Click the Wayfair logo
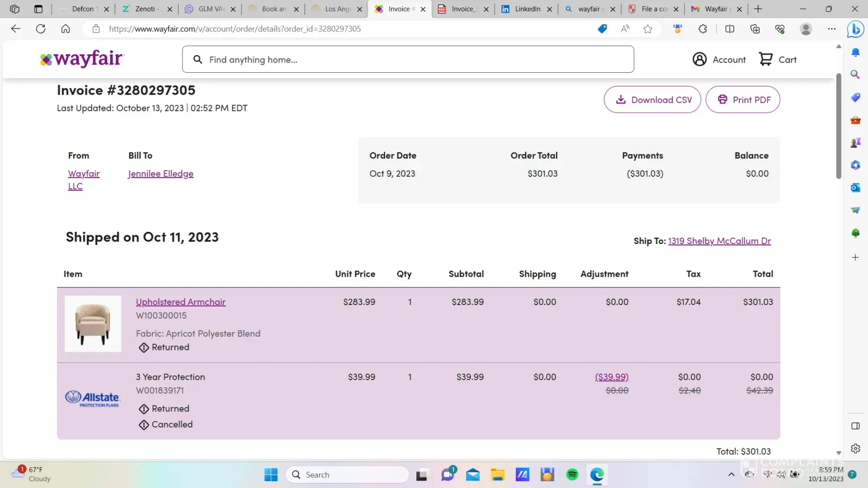This screenshot has width=868, height=488. pos(82,59)
